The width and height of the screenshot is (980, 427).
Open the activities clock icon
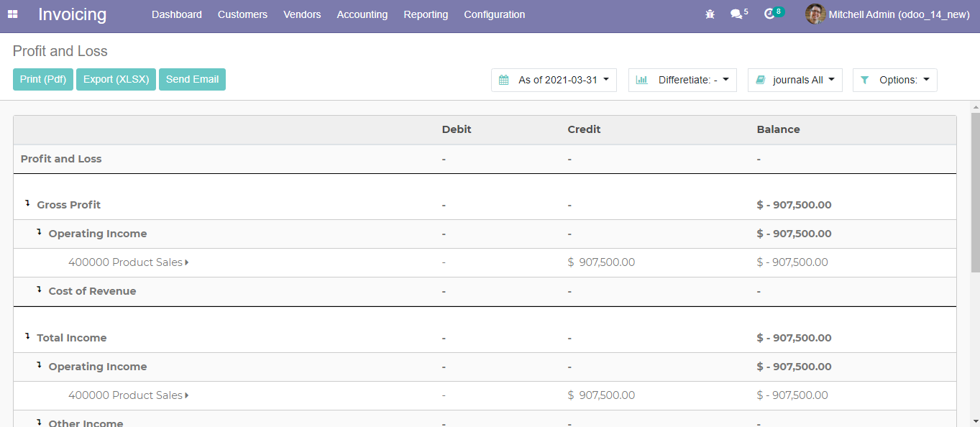[769, 14]
